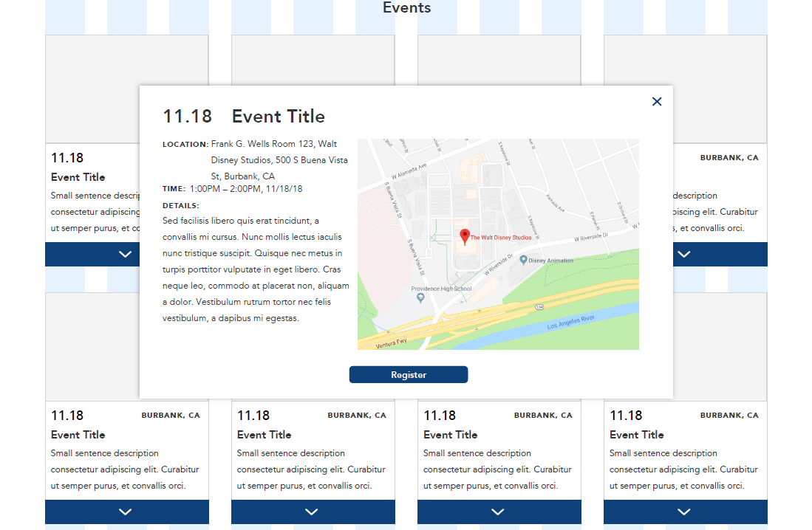
Task: Click the Register button
Action: (x=409, y=375)
